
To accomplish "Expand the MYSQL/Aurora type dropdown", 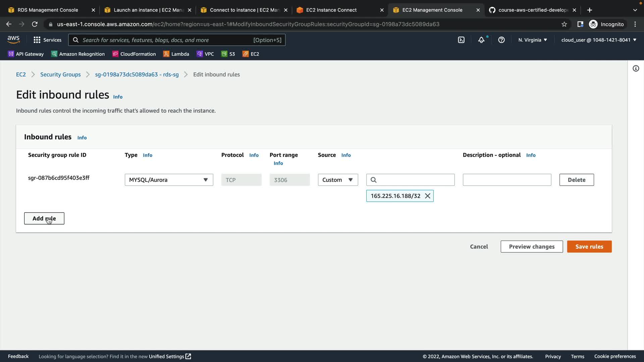I will pyautogui.click(x=169, y=180).
